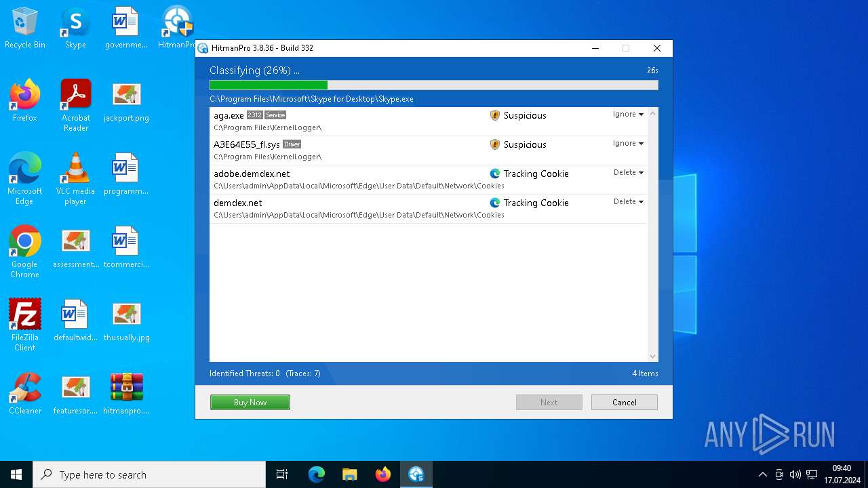This screenshot has width=868, height=488.
Task: Open the Acrobat Reader desktop shortcut
Action: pos(75,106)
